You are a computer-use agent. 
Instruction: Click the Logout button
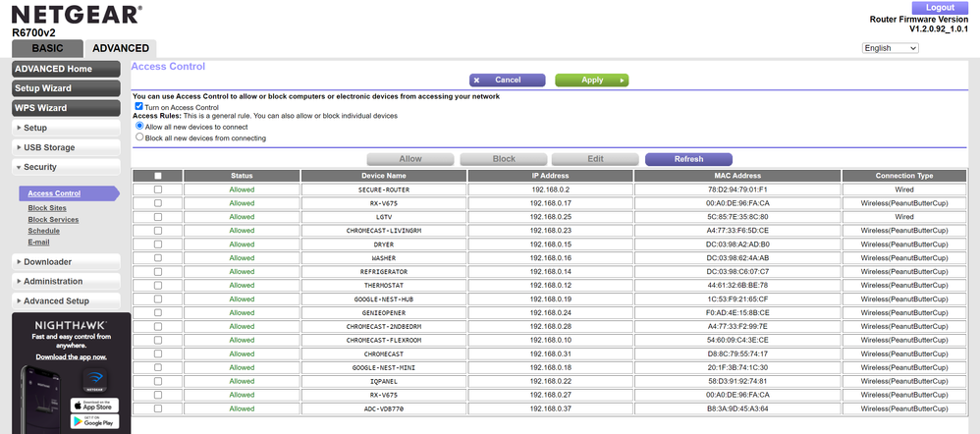[940, 8]
